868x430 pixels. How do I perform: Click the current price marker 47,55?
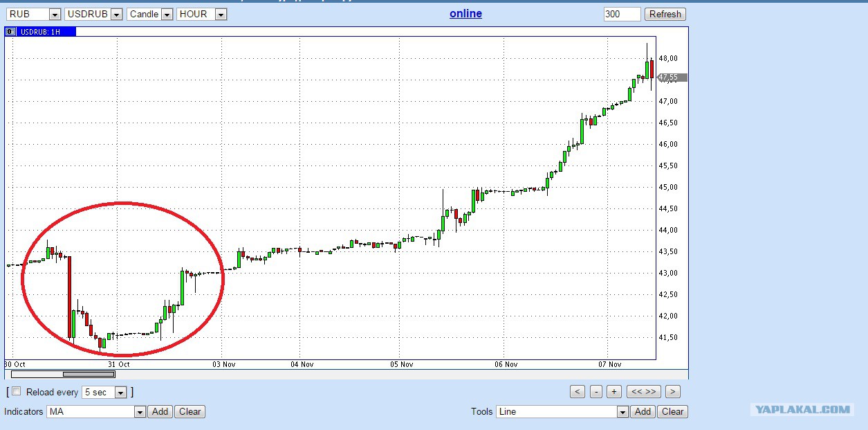coord(672,78)
